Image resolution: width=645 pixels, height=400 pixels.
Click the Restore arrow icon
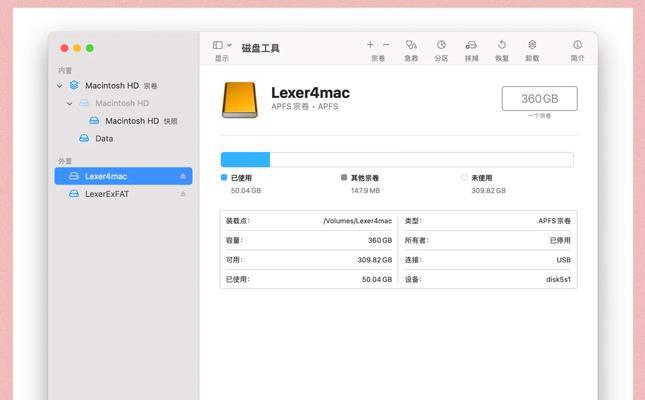[501, 44]
